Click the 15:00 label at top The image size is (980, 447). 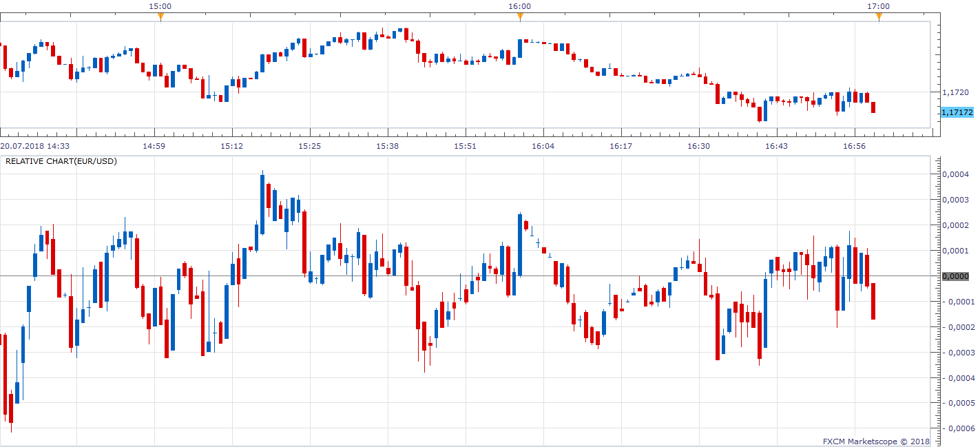tap(160, 6)
